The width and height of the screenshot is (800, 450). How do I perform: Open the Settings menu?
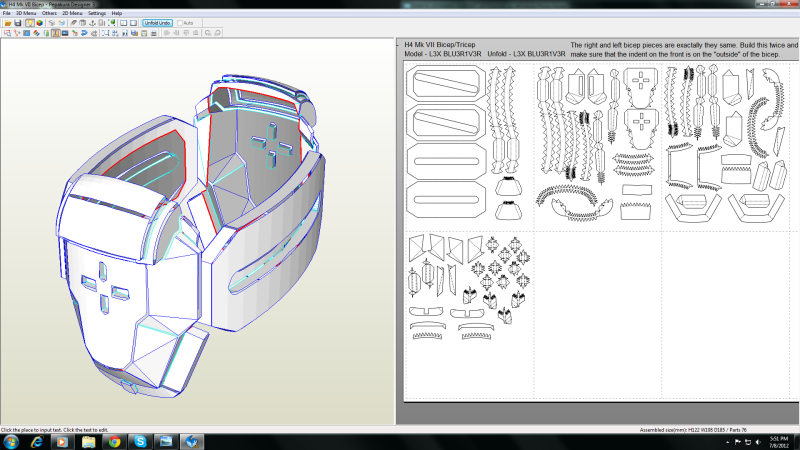pos(97,13)
